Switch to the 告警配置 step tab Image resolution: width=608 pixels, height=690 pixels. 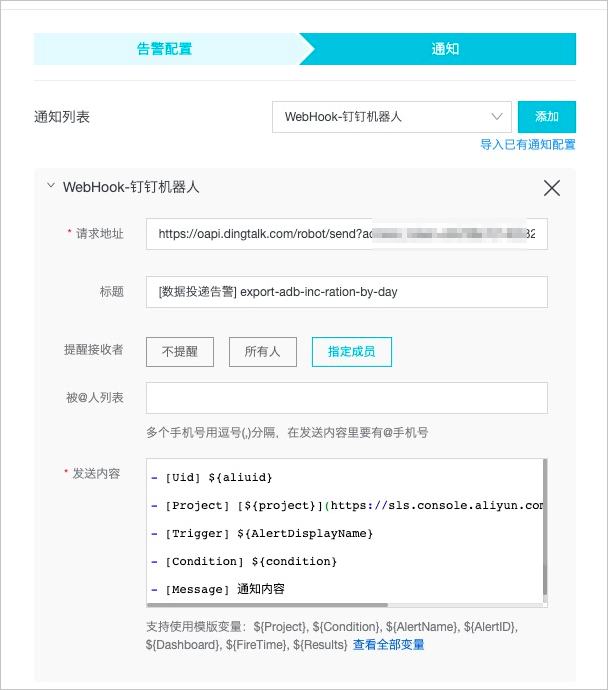tap(165, 49)
